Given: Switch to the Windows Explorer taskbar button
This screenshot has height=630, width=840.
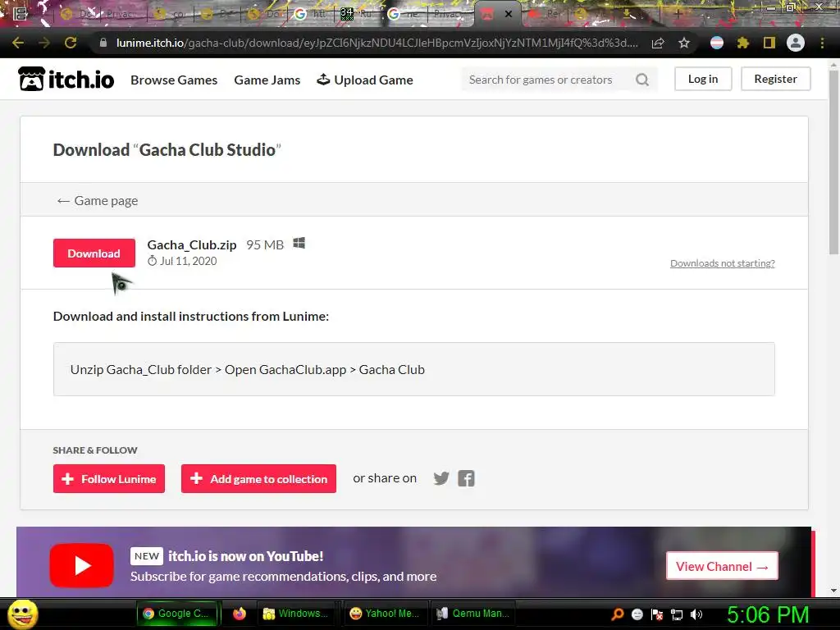Looking at the screenshot, I should (x=295, y=614).
